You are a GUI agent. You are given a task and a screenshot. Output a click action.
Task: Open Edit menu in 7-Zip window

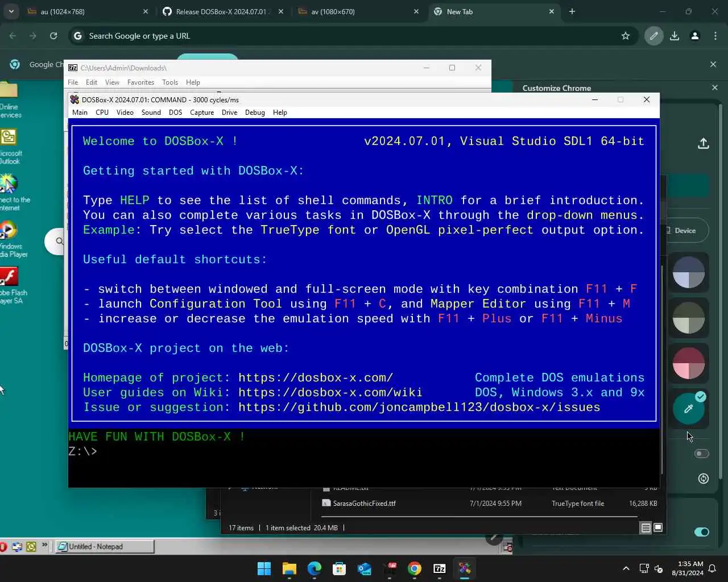[x=92, y=82]
